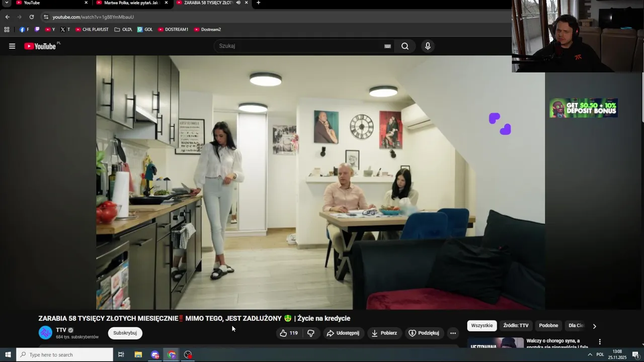Open a new browser tab

(x=258, y=3)
